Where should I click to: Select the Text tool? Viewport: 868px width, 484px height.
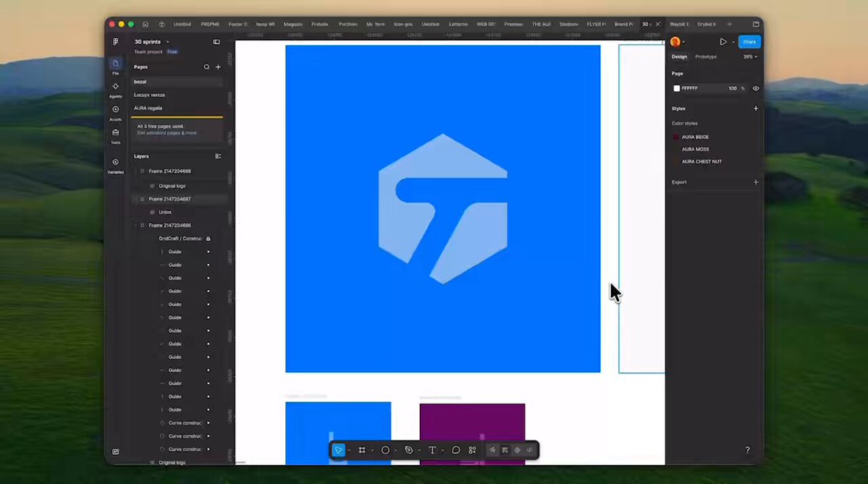432,450
